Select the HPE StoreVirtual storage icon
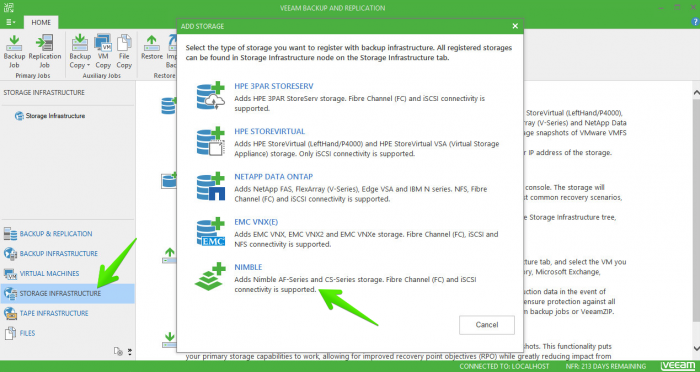The height and width of the screenshot is (372, 700). [x=211, y=141]
